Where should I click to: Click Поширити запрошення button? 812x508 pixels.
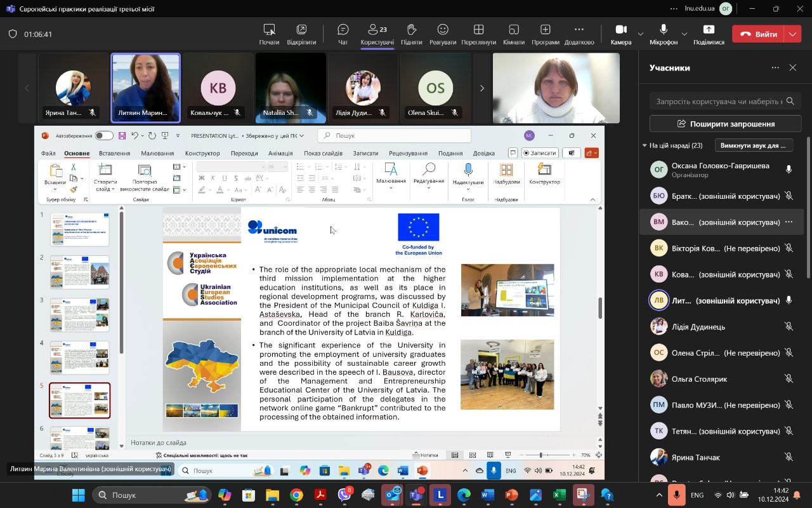tap(726, 124)
